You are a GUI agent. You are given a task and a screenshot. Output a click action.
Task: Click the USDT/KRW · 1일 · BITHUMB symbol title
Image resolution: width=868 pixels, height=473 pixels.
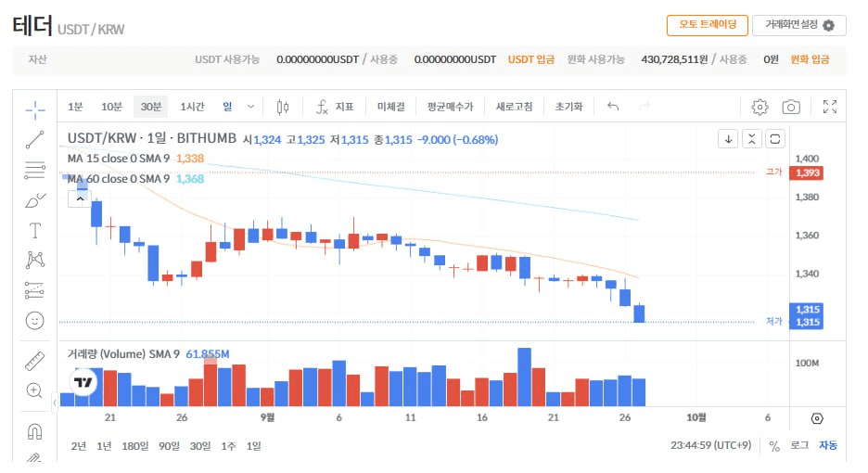click(x=152, y=138)
